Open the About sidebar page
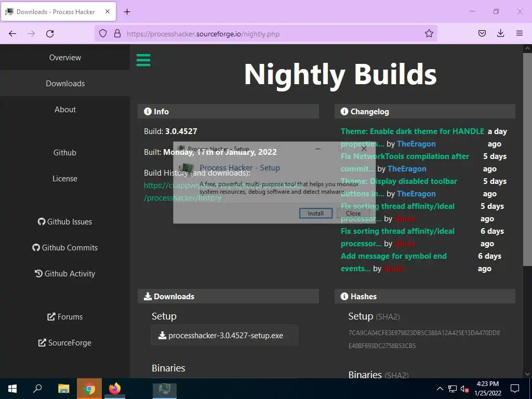The height and width of the screenshot is (399, 532). (x=65, y=109)
